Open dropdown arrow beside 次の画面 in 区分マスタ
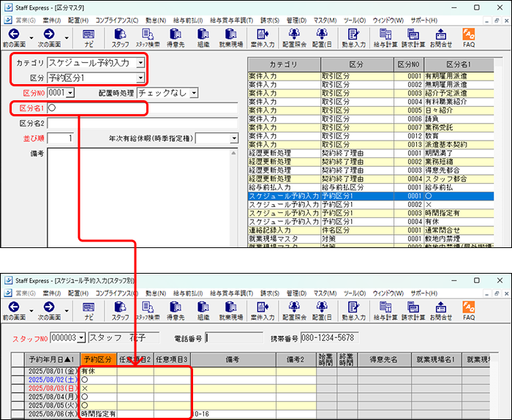Viewport: 512px width, 420px height. [x=67, y=38]
